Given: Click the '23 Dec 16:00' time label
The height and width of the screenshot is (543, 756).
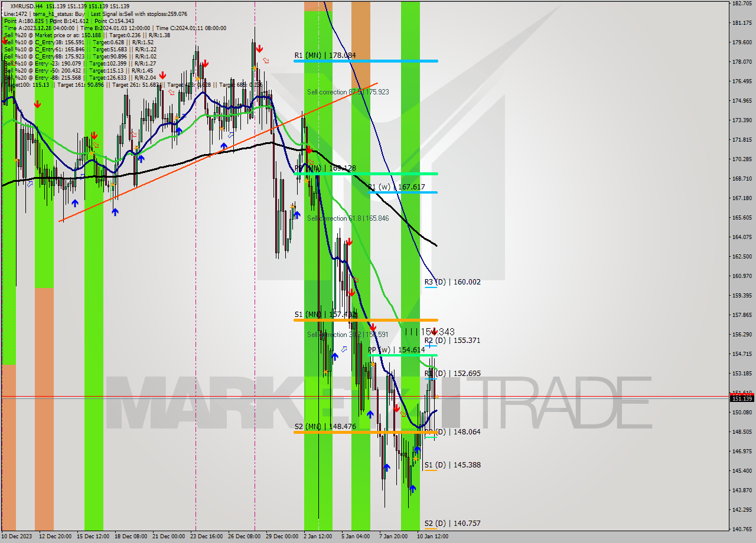Looking at the screenshot, I should pos(207,537).
